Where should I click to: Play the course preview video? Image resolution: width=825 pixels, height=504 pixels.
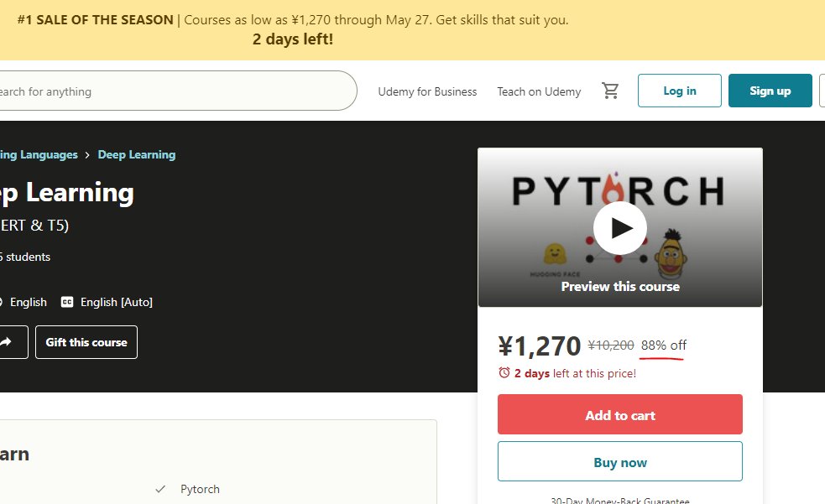[620, 228]
